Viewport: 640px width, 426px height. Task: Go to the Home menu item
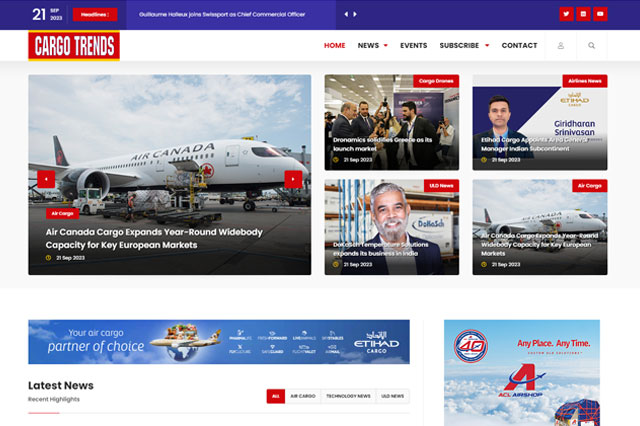pyautogui.click(x=334, y=45)
